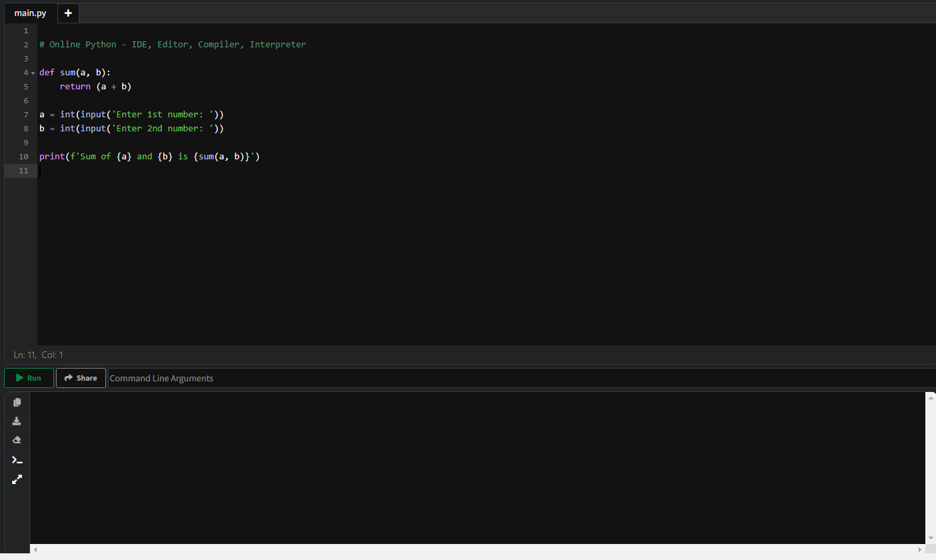936x560 pixels.
Task: Click the print statement on line 10
Action: click(149, 157)
